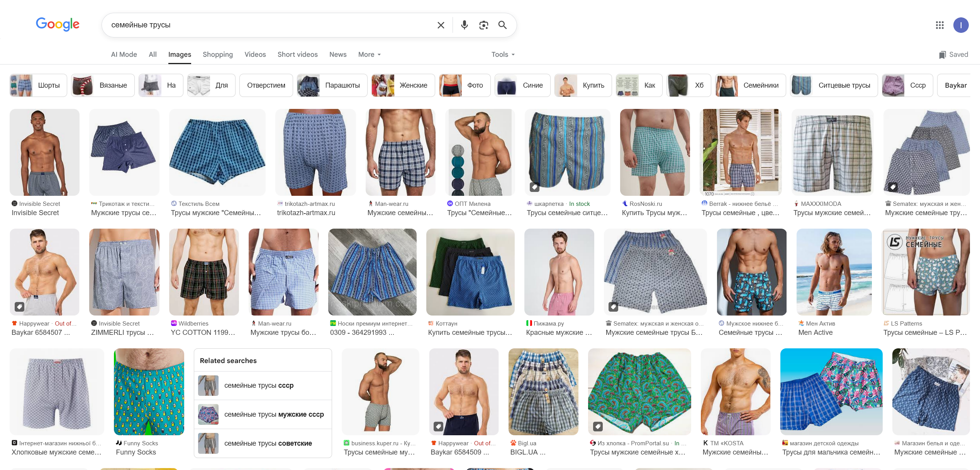Open the Пижама.ру image thumbnail
Viewport: 980px width, 470px height.
pos(559,272)
